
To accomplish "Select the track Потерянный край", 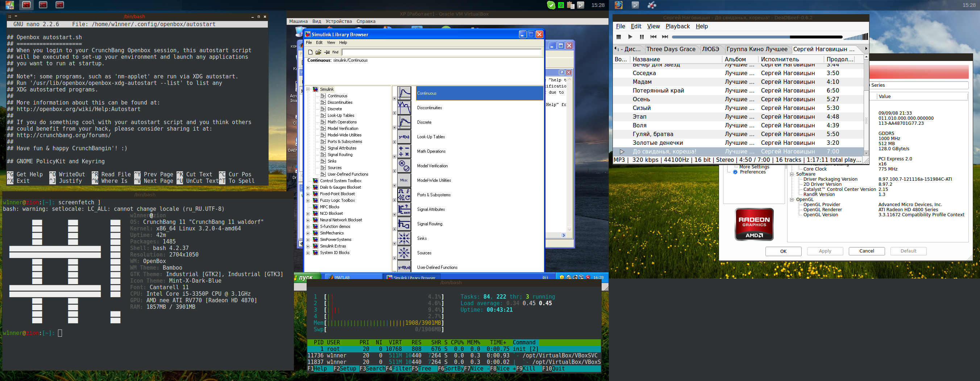I will (738, 91).
